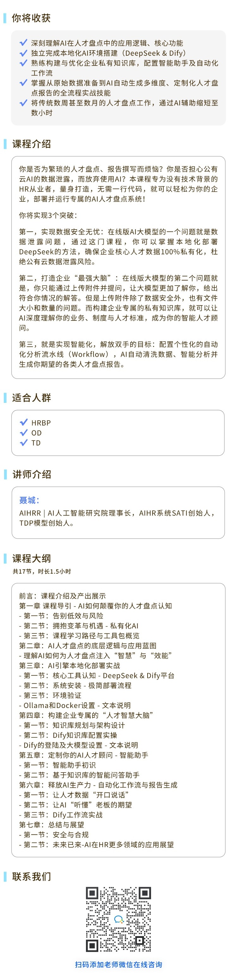This screenshot has width=237, height=980.
Task: Click the "联系我们" section heading
Action: (32, 877)
